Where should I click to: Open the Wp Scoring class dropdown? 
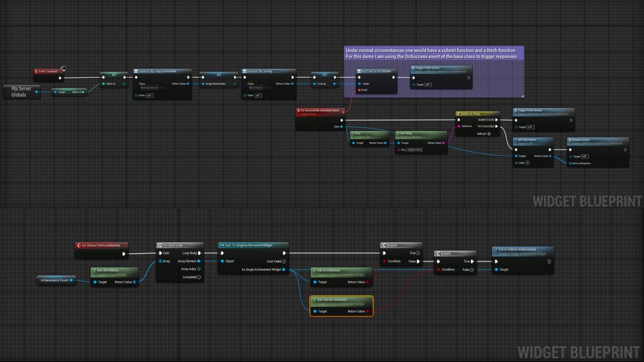(x=256, y=87)
